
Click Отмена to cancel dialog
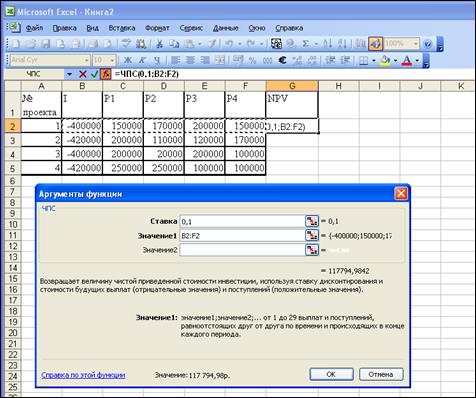(381, 374)
